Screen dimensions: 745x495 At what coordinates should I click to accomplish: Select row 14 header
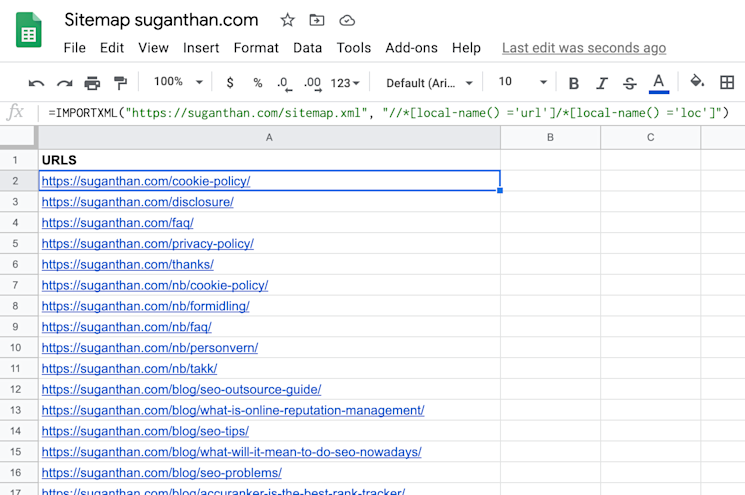15,431
